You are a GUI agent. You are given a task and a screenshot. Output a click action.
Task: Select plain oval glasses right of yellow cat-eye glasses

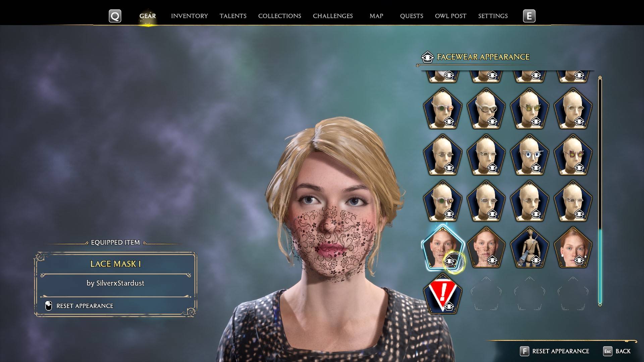[x=573, y=109]
